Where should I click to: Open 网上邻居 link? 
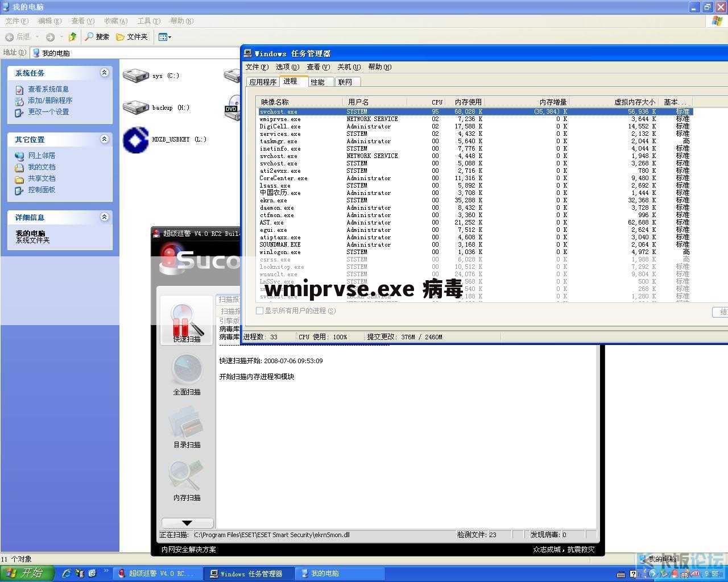coord(42,156)
